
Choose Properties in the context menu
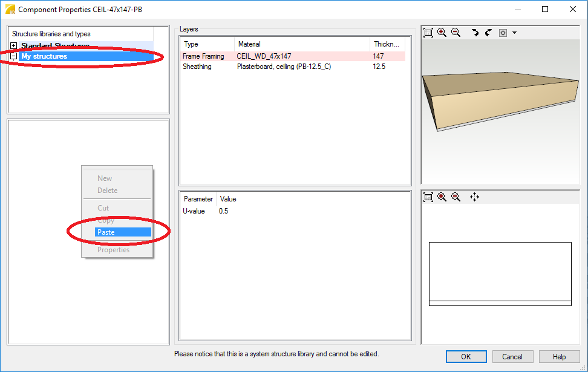[x=113, y=250]
